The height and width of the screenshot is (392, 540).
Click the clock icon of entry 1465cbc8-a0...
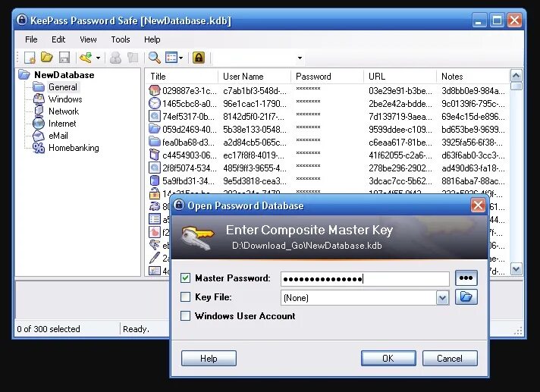point(155,103)
